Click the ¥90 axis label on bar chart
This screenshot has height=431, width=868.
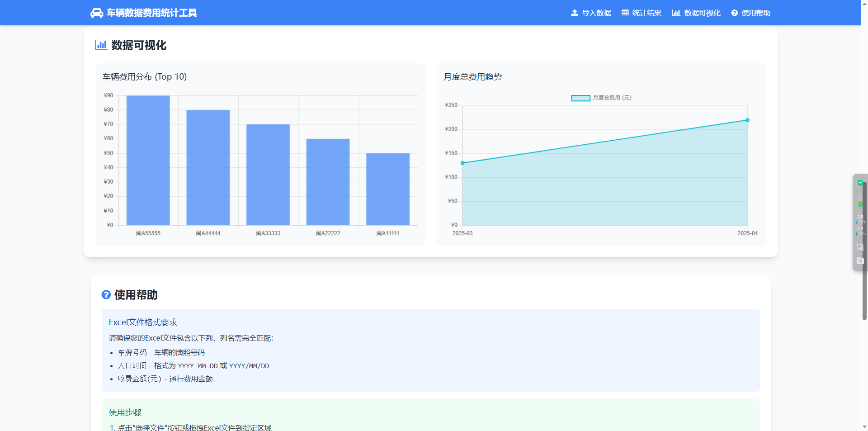tap(108, 95)
